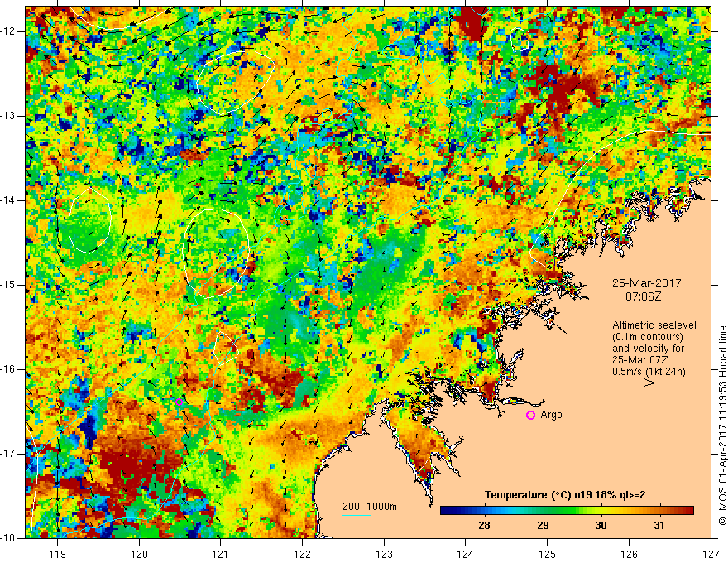
Task: Click the '25-Mar 07Z' legend text
Action: pos(639,360)
